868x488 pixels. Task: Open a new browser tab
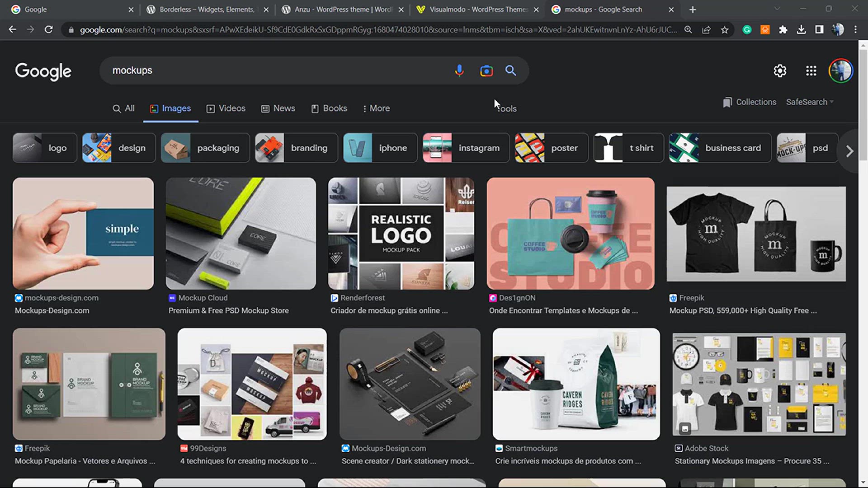pyautogui.click(x=693, y=9)
